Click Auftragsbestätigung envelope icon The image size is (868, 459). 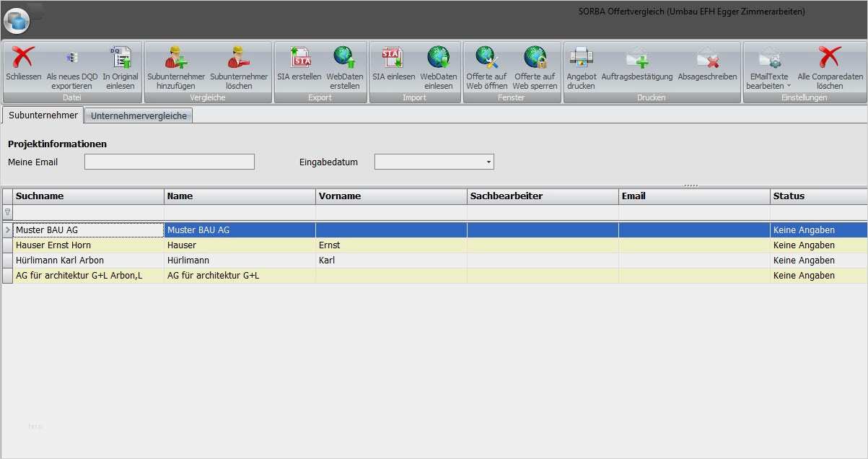pyautogui.click(x=636, y=57)
